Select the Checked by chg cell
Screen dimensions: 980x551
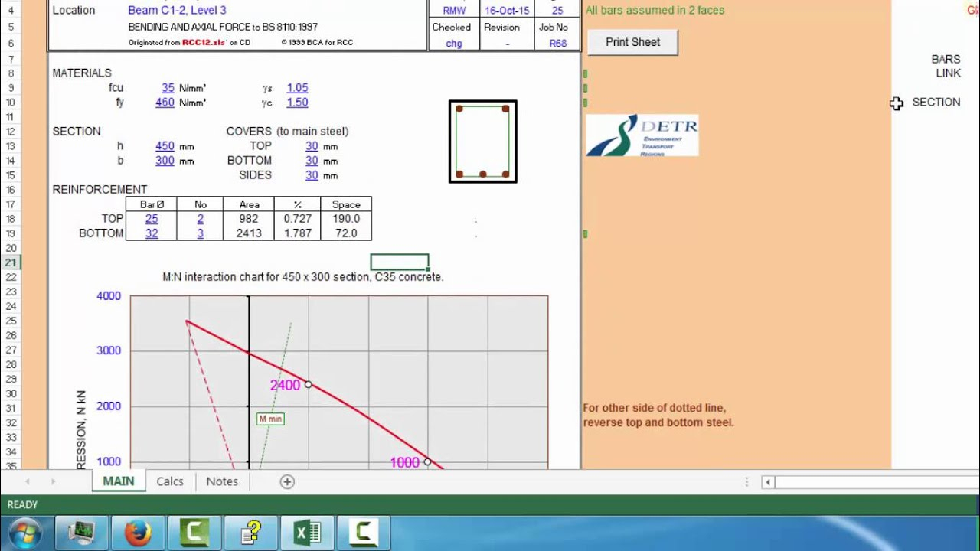click(x=454, y=44)
